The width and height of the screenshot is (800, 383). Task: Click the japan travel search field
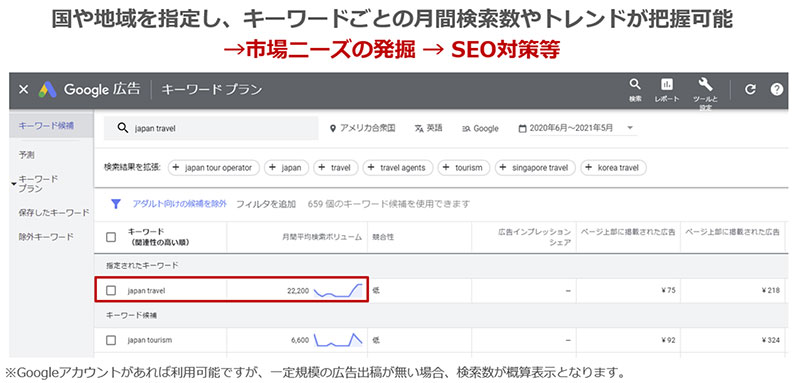point(211,129)
